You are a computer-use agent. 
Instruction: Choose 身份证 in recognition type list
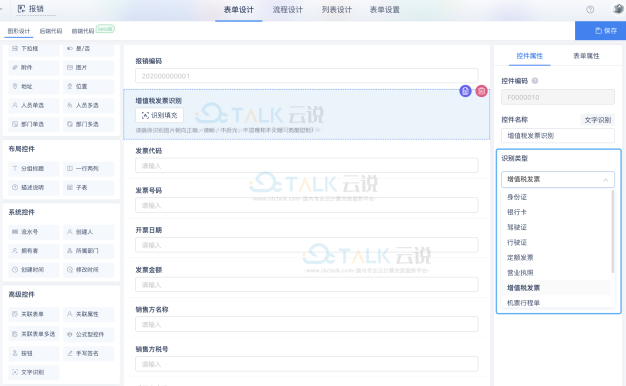(x=517, y=197)
